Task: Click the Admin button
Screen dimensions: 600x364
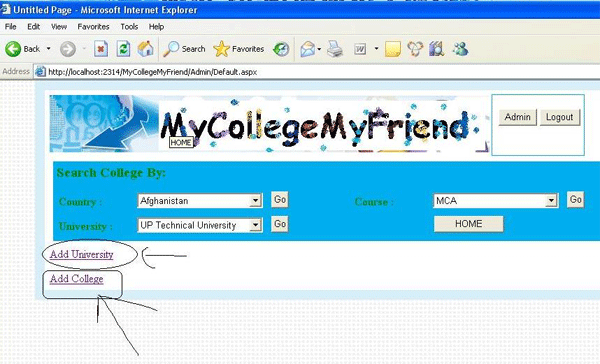Action: pos(517,117)
